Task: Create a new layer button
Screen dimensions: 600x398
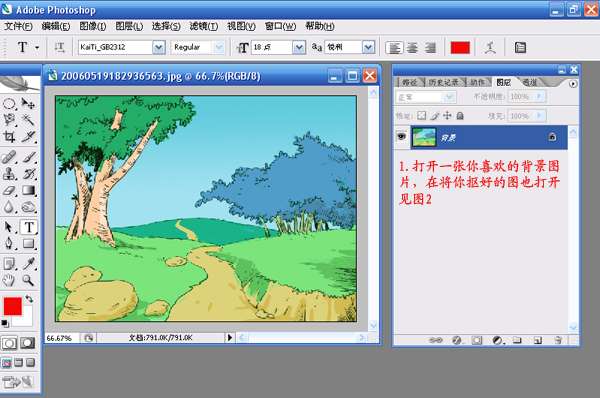Action: click(x=538, y=340)
